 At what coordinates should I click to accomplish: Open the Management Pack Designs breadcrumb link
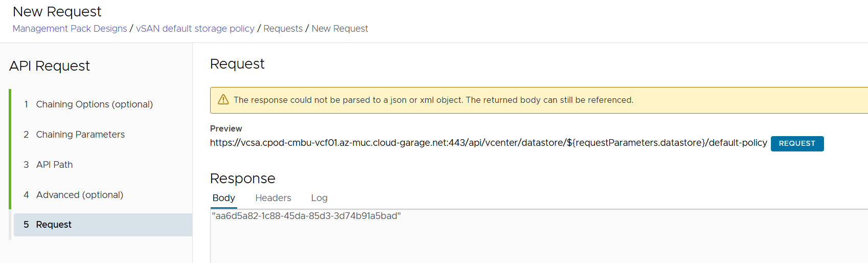point(70,29)
